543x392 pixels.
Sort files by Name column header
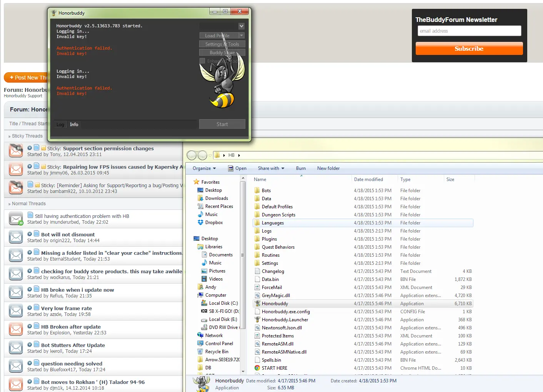(x=260, y=179)
